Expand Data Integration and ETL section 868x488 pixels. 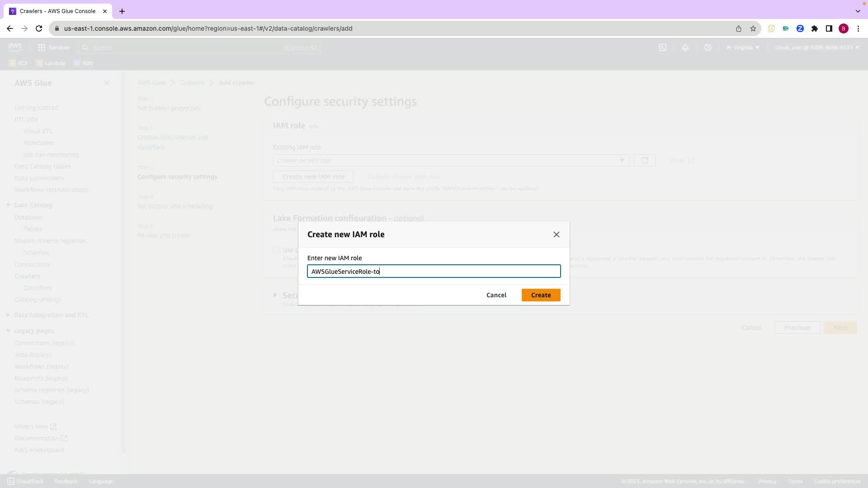point(8,315)
